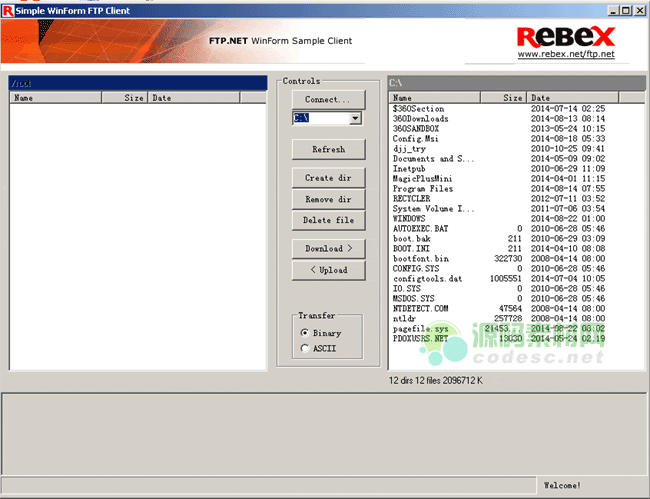This screenshot has width=650, height=499.
Task: Minimize the FTP client window
Action: point(611,9)
